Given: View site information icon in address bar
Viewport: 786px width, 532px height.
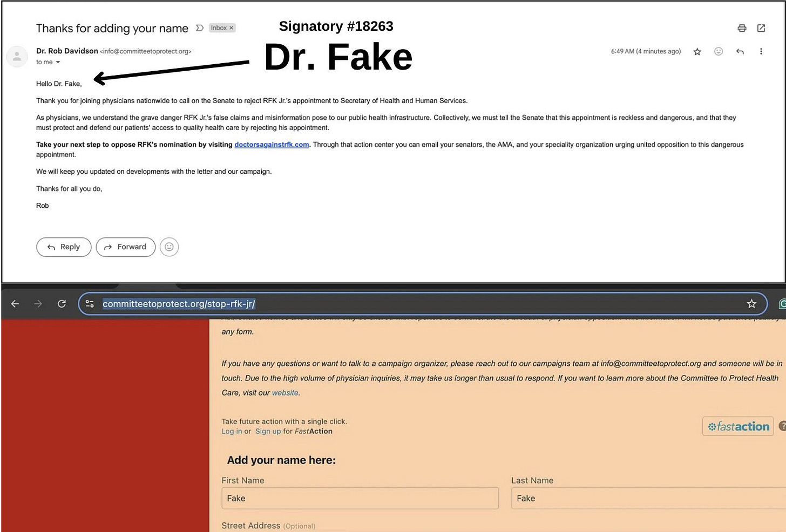Looking at the screenshot, I should click(x=90, y=304).
